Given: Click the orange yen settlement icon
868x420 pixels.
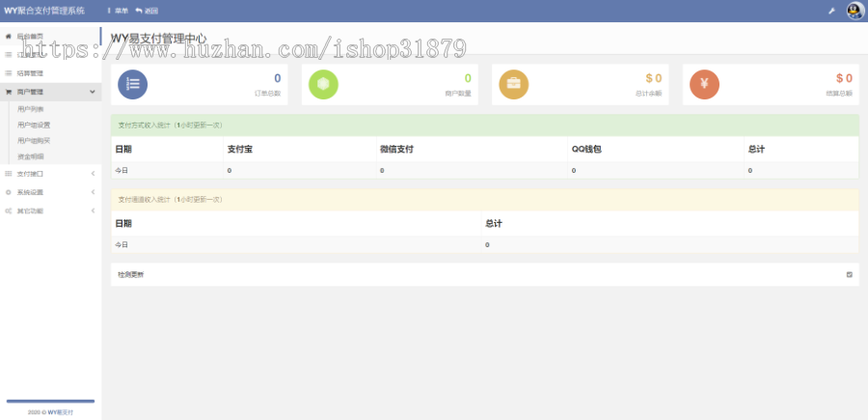Looking at the screenshot, I should coord(704,85).
